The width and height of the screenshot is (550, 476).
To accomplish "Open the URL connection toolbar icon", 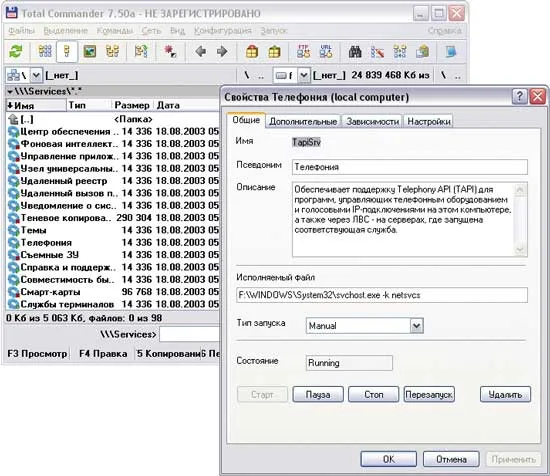I will 326,52.
